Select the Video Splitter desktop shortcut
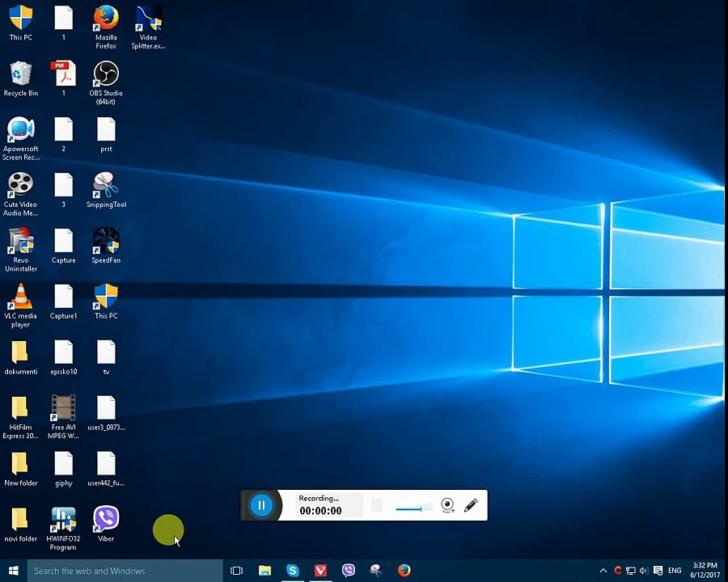Viewport: 728px width, 582px height. pyautogui.click(x=148, y=27)
